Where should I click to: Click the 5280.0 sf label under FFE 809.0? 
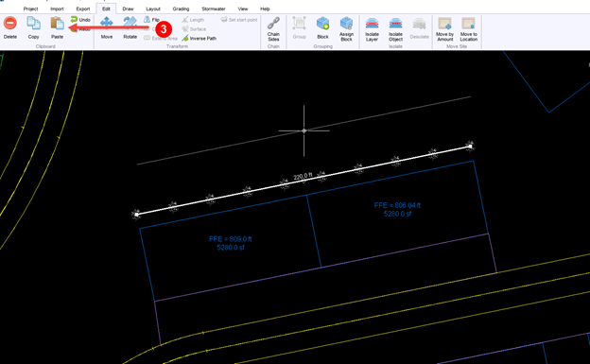click(x=231, y=248)
